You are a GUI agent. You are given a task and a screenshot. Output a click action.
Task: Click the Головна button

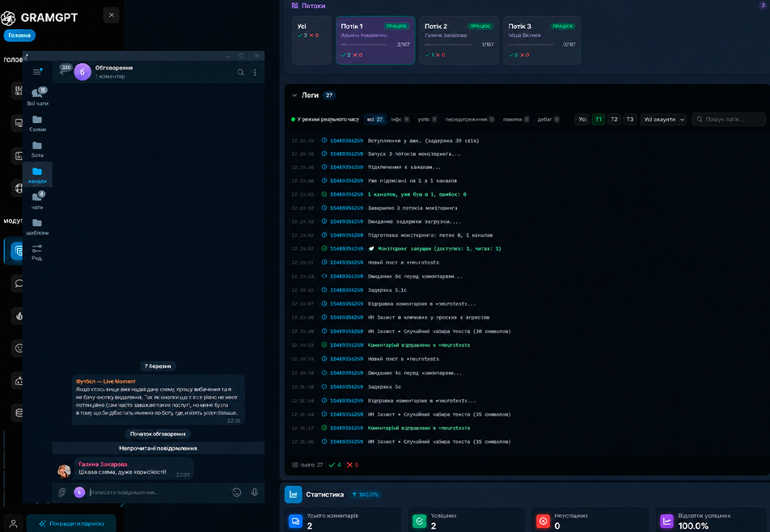point(19,36)
